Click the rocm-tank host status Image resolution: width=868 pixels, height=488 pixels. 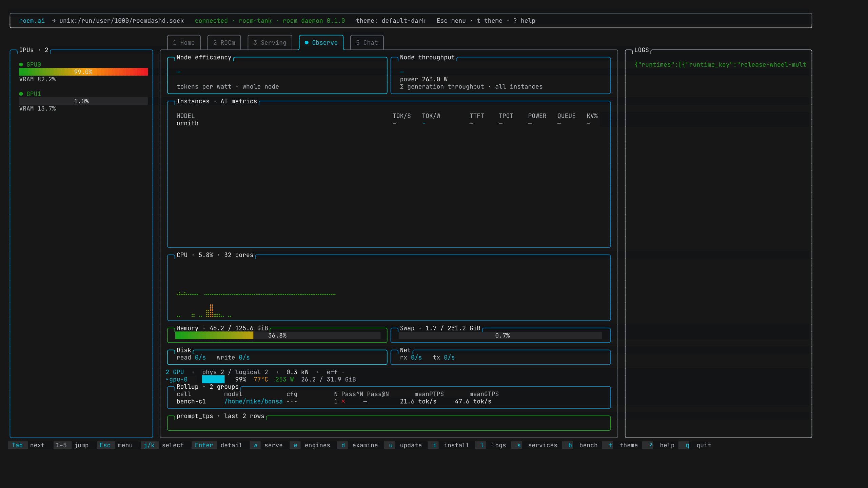click(255, 21)
